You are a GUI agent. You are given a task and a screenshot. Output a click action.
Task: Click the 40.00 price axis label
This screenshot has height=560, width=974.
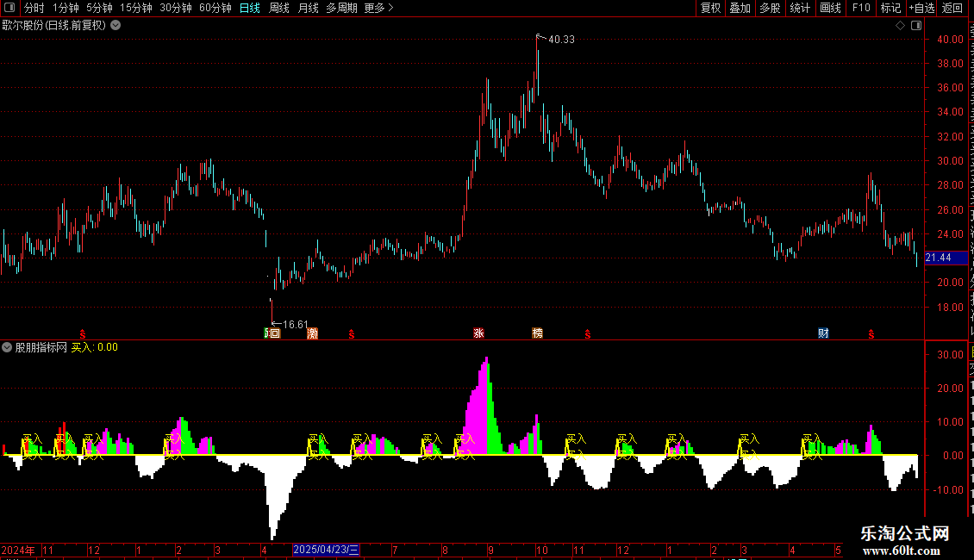coord(951,39)
